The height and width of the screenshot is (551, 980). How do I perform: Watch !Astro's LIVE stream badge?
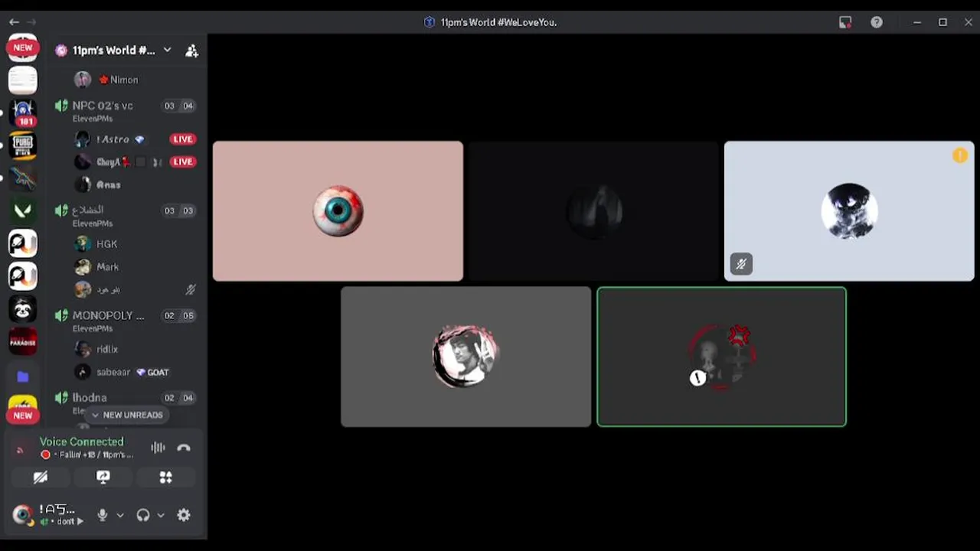click(182, 139)
